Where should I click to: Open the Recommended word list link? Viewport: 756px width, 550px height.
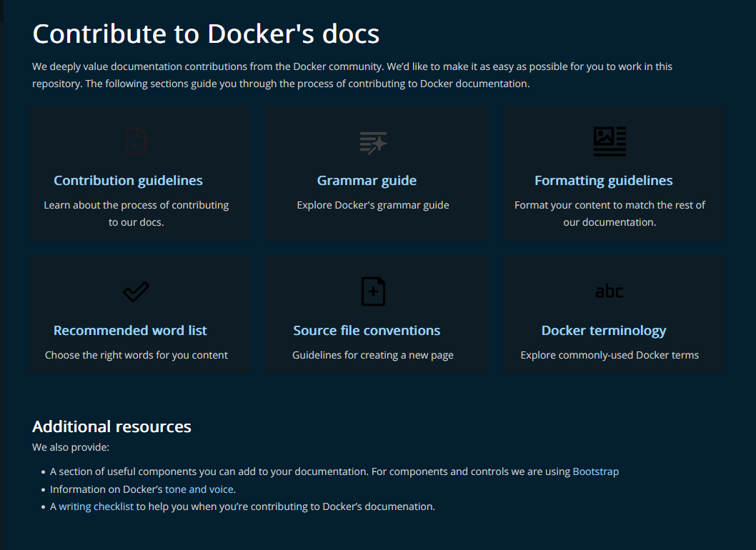coord(130,330)
